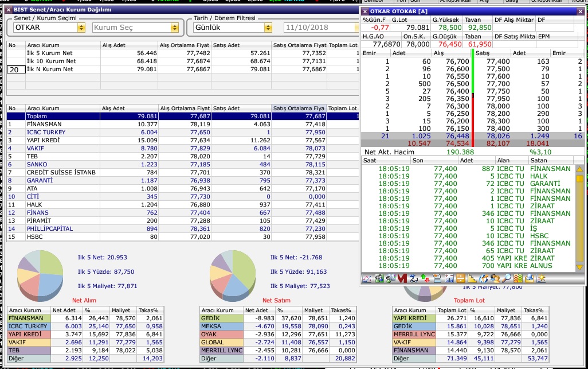588x369 pixels.
Task: Sort by Satış Ortalama Fiyat highlighted header
Action: pyautogui.click(x=298, y=108)
